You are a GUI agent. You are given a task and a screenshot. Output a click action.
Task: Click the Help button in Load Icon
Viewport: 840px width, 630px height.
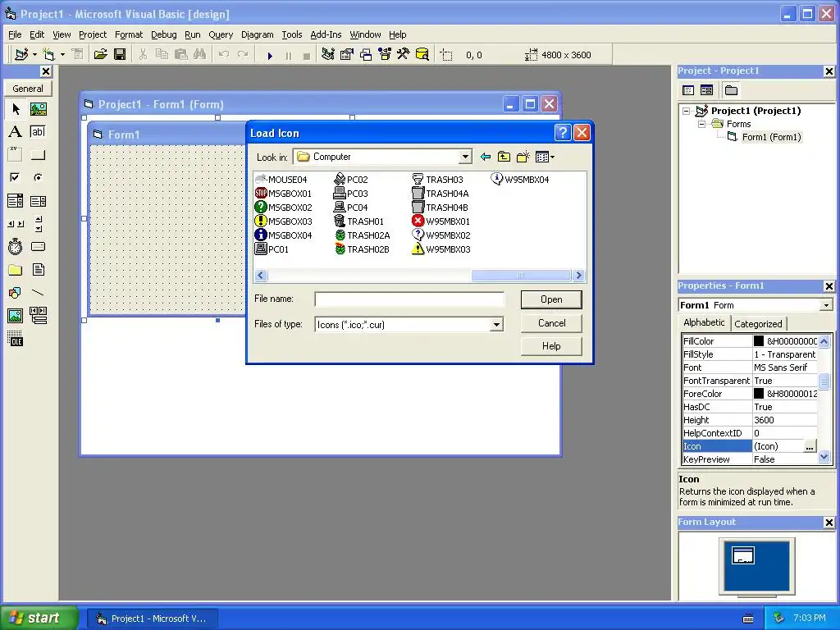pos(551,346)
